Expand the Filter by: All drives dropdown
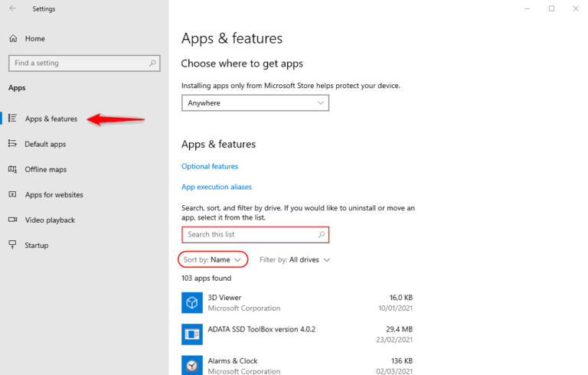Screen dimensions: 588x375 coord(295,260)
